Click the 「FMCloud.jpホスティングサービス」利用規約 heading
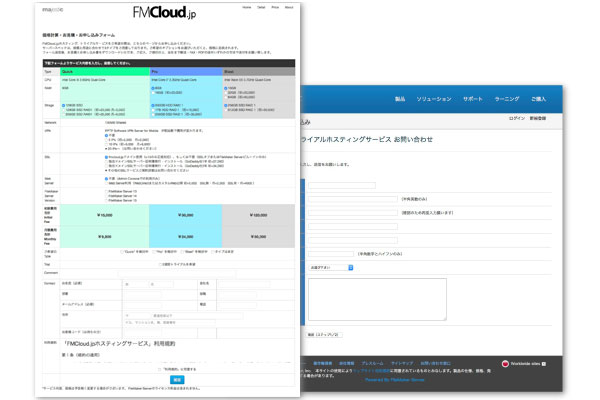This screenshot has width=600, height=400. [119, 344]
